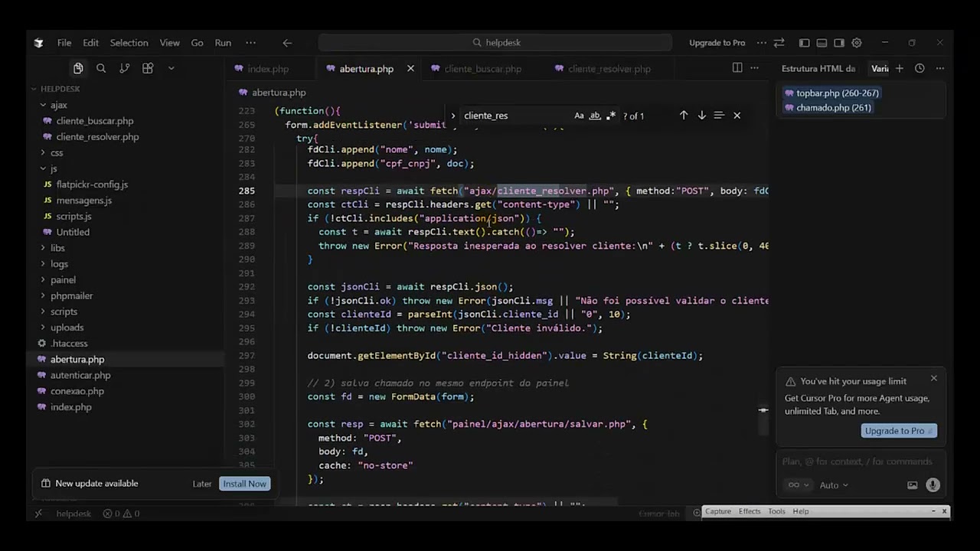This screenshot has width=980, height=551.
Task: Toggle the secondary sidebar layout button
Action: 839,43
